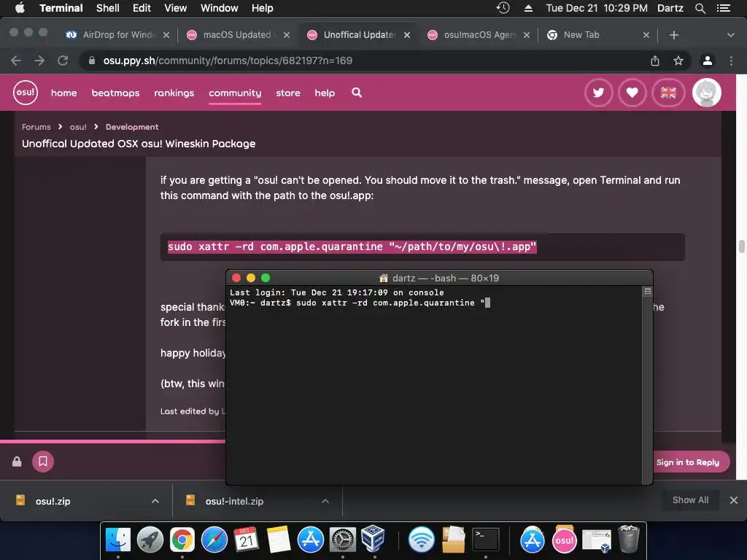
Task: Open the user avatar menu
Action: point(706,93)
